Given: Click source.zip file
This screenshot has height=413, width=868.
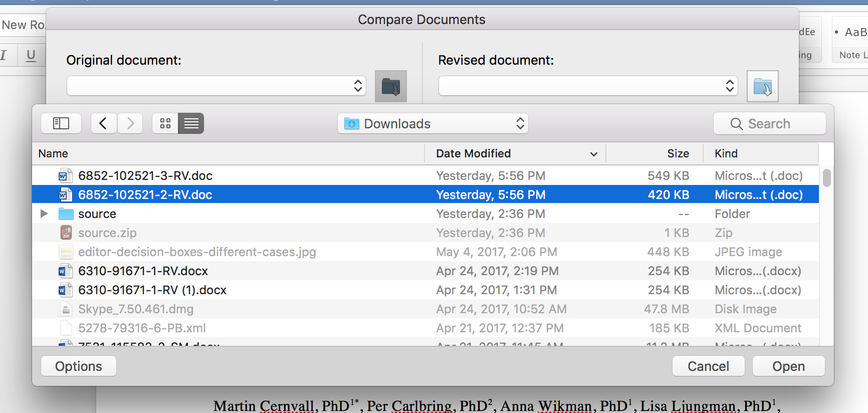Looking at the screenshot, I should click(425, 233).
